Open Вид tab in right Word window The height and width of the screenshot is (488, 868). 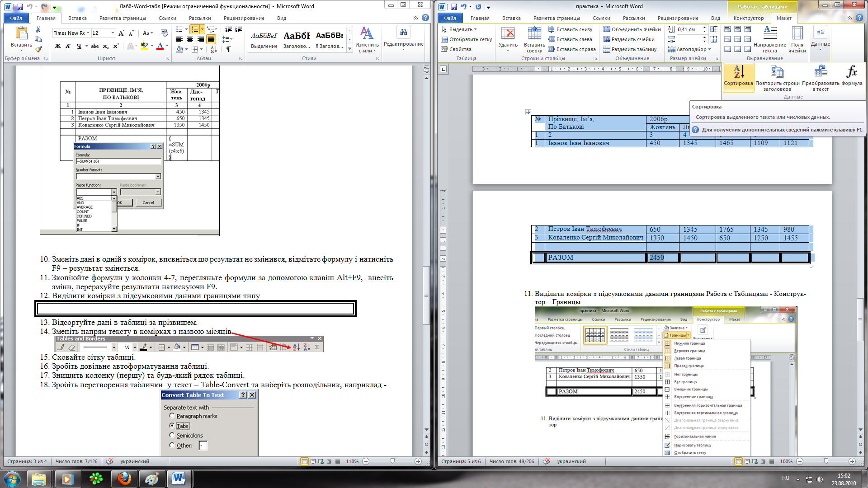715,18
